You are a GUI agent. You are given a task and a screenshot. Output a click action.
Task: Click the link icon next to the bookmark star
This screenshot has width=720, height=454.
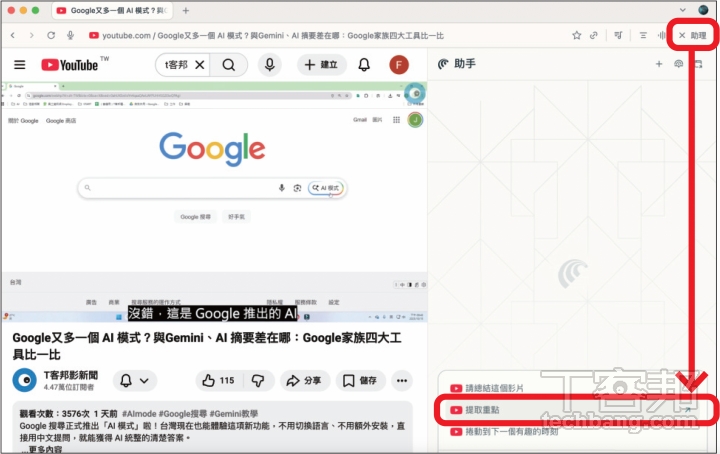594,35
